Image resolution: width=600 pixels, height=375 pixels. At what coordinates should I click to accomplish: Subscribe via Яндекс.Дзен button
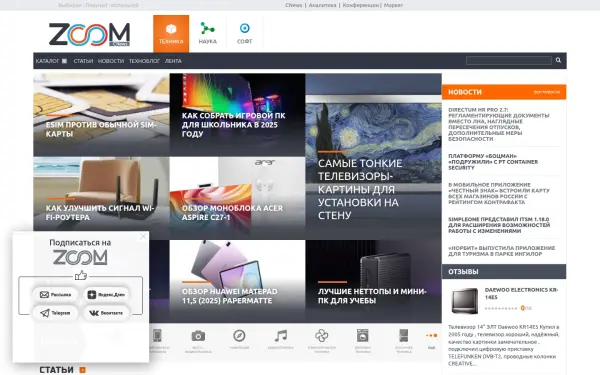(107, 295)
